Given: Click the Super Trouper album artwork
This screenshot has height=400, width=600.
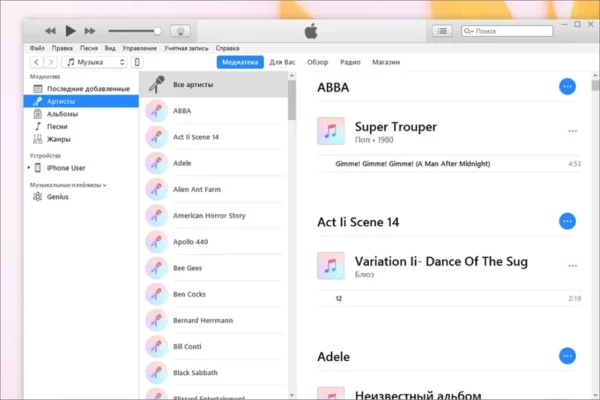Looking at the screenshot, I should coord(331,131).
